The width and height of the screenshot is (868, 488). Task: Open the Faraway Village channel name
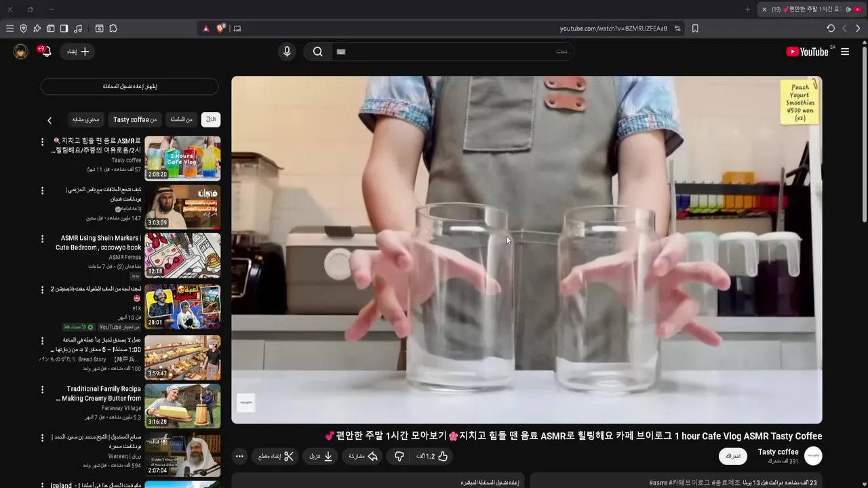coord(121,408)
